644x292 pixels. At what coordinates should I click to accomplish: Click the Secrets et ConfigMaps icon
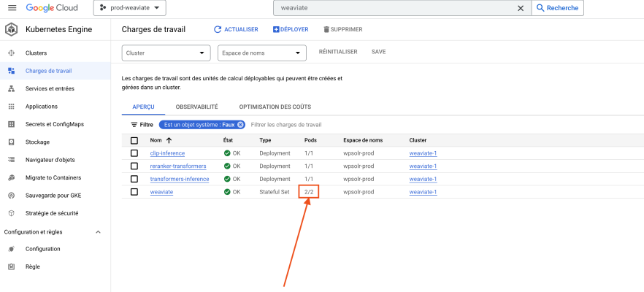point(12,124)
